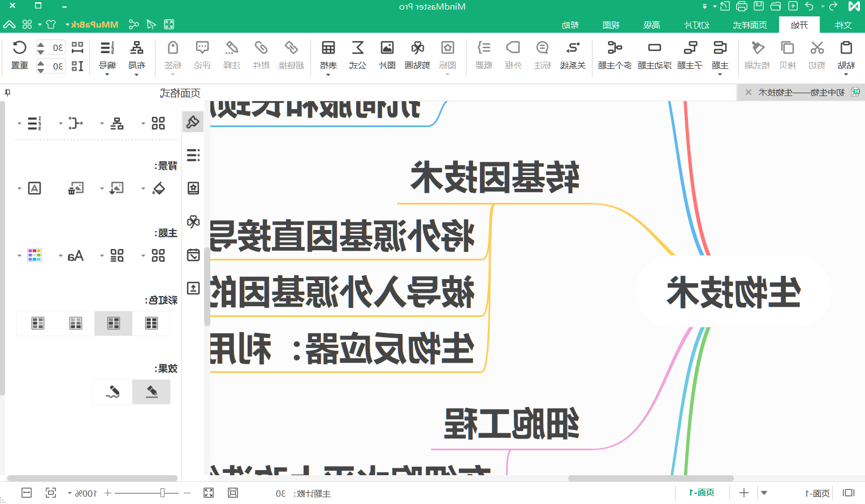Open the background fill bucket dropdown
This screenshot has width=865, height=504.
pyautogui.click(x=143, y=189)
